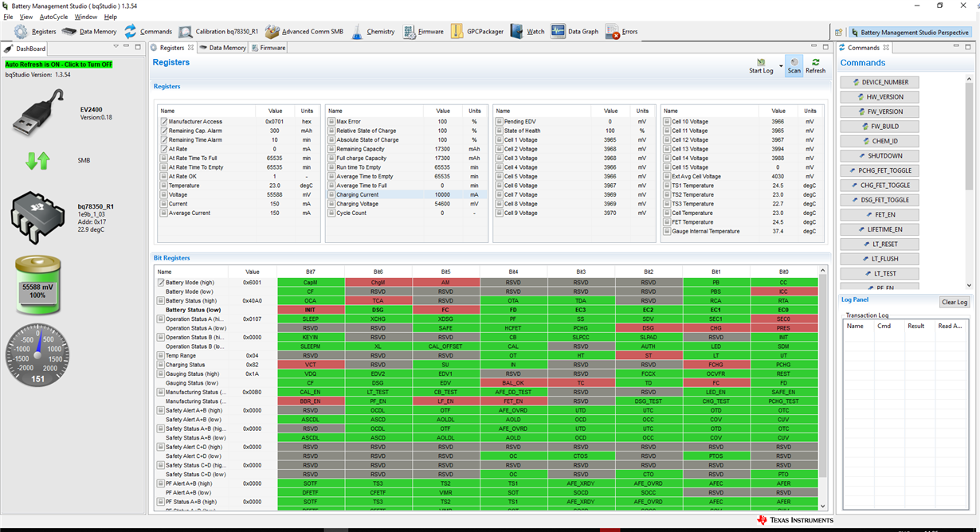Open Registers view from main toolbar
The height and width of the screenshot is (532, 980).
click(x=35, y=32)
